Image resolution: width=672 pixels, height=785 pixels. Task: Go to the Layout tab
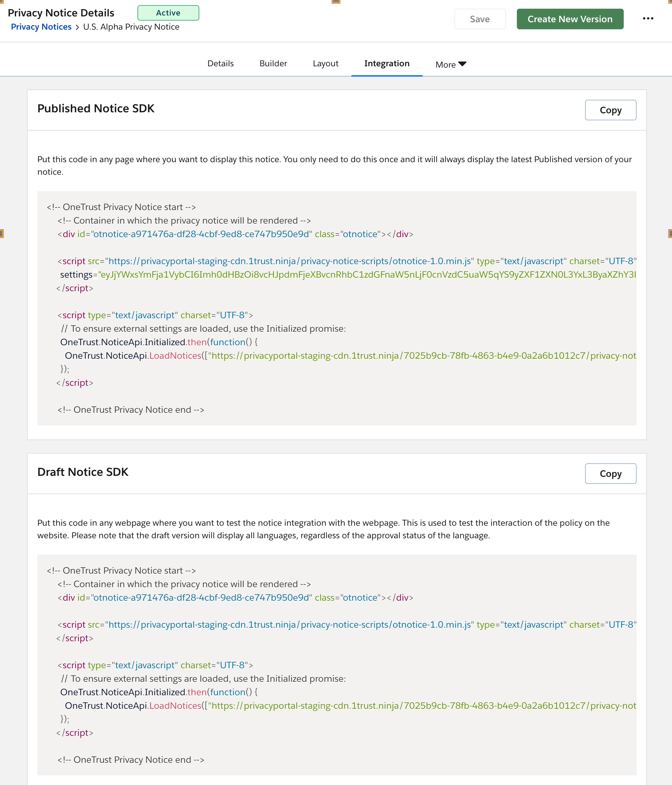pyautogui.click(x=325, y=63)
